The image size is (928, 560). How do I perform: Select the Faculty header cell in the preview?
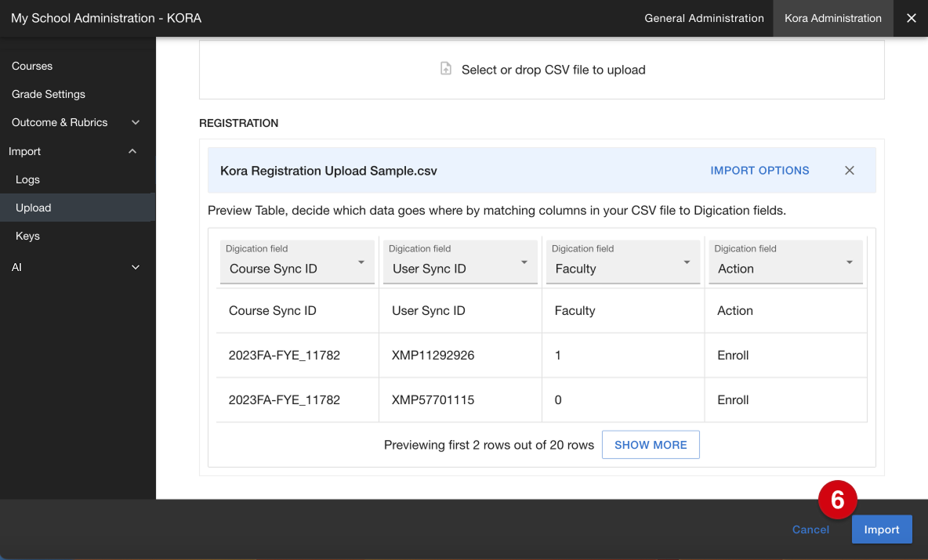click(x=623, y=310)
